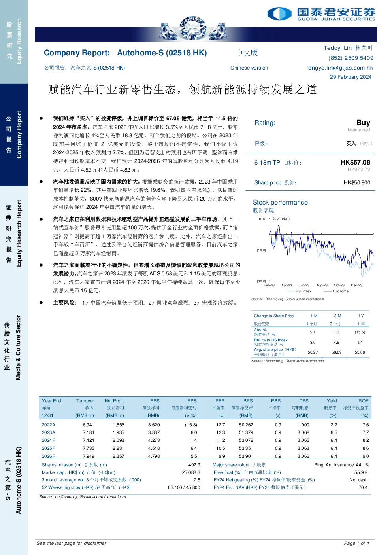Click the Chinese version label

pyautogui.click(x=249, y=68)
